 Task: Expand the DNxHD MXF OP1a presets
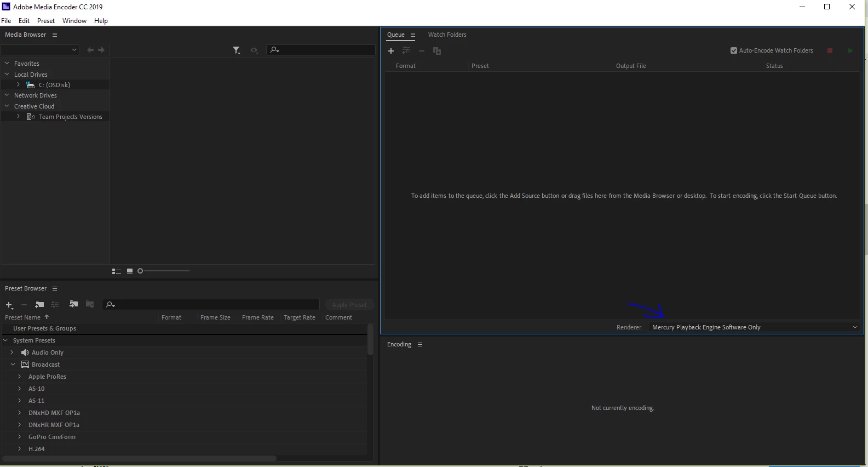[20, 413]
